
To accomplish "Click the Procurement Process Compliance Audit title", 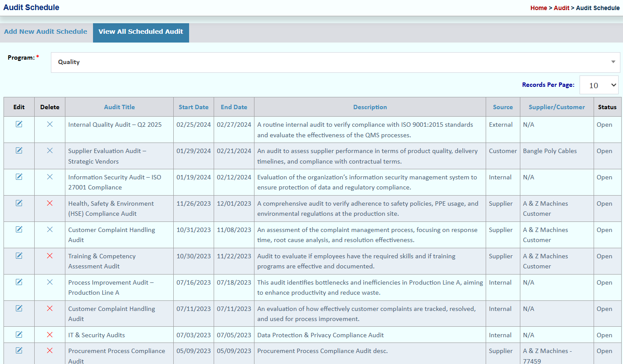I will click(117, 356).
